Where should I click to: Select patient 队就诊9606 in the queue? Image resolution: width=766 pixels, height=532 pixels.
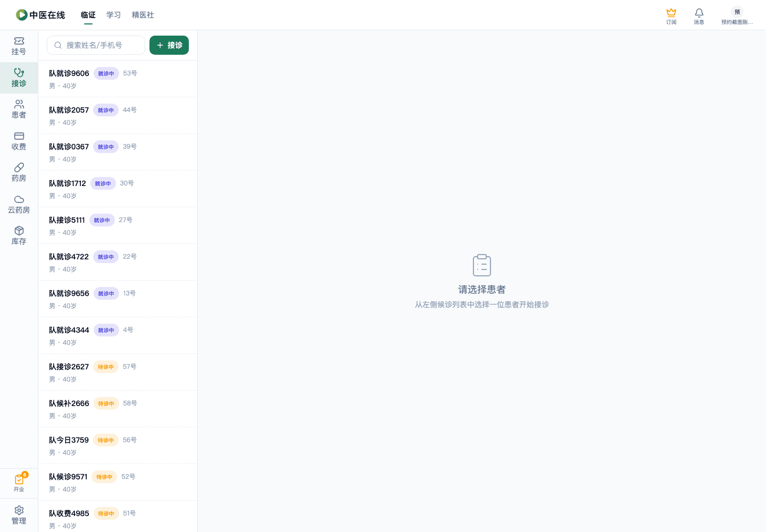118,79
